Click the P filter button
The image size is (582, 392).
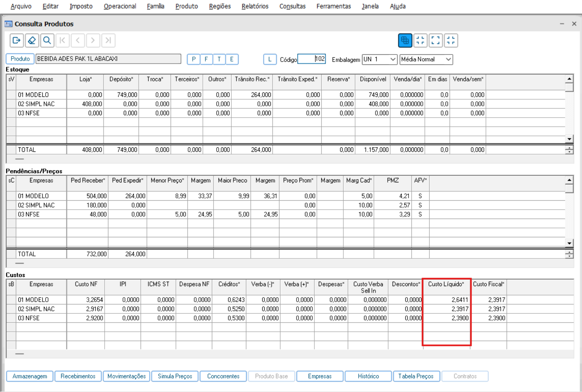193,59
